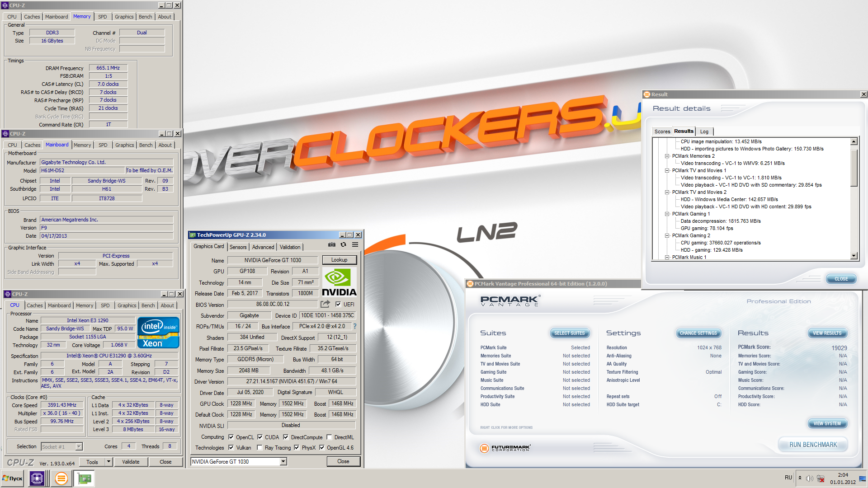The height and width of the screenshot is (488, 868).
Task: Click the CPU-Z Memory window title icon
Action: (x=5, y=5)
